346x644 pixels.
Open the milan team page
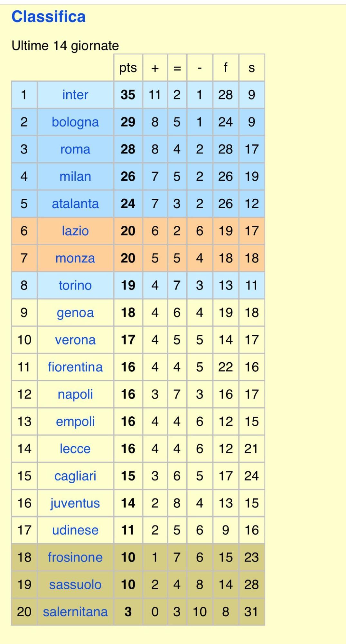point(75,176)
